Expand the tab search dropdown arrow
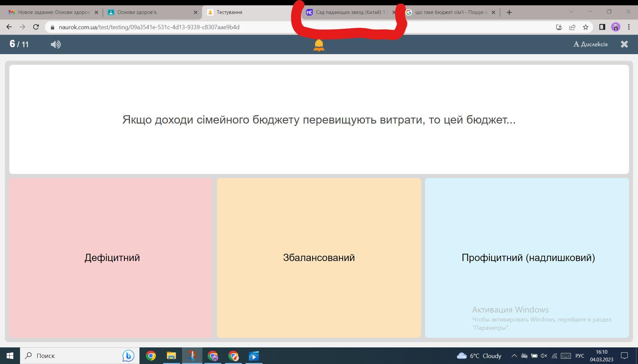638x364 pixels. 571,12
